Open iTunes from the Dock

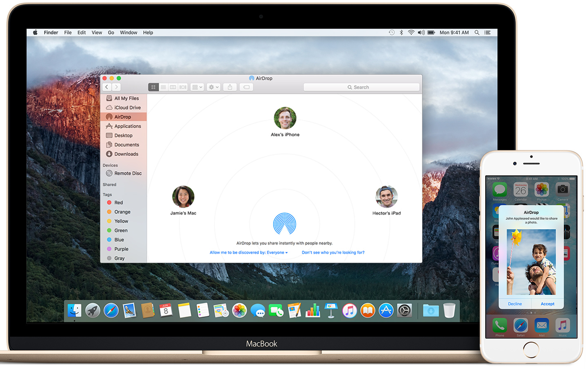[x=349, y=311]
